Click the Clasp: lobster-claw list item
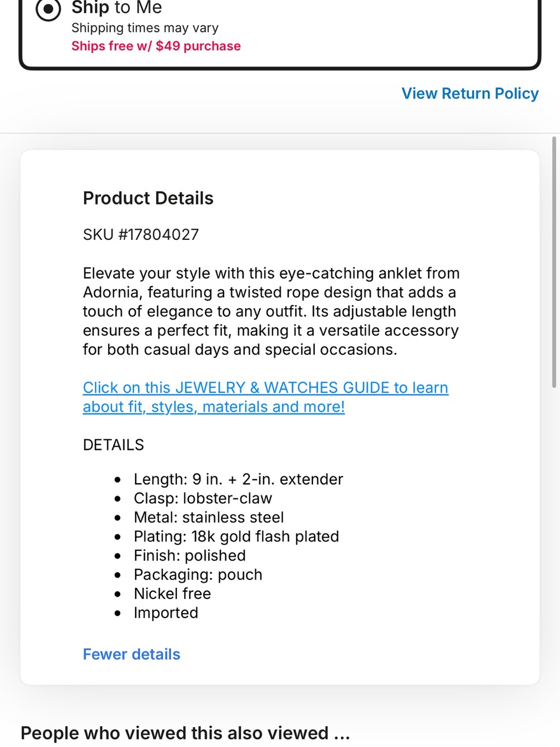This screenshot has height=747, width=560. pyautogui.click(x=203, y=498)
